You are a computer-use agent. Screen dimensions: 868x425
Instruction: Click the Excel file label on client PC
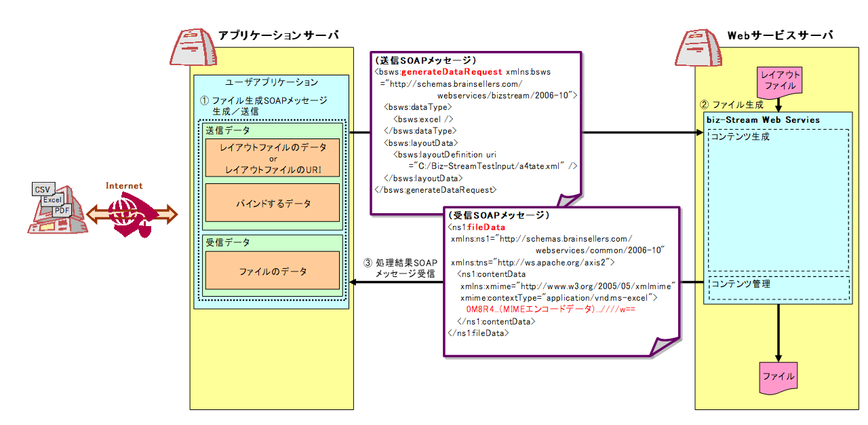(52, 200)
